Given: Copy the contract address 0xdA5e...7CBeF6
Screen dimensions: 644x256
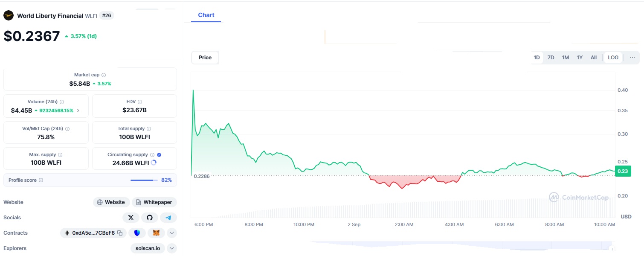Looking at the screenshot, I should (x=120, y=233).
